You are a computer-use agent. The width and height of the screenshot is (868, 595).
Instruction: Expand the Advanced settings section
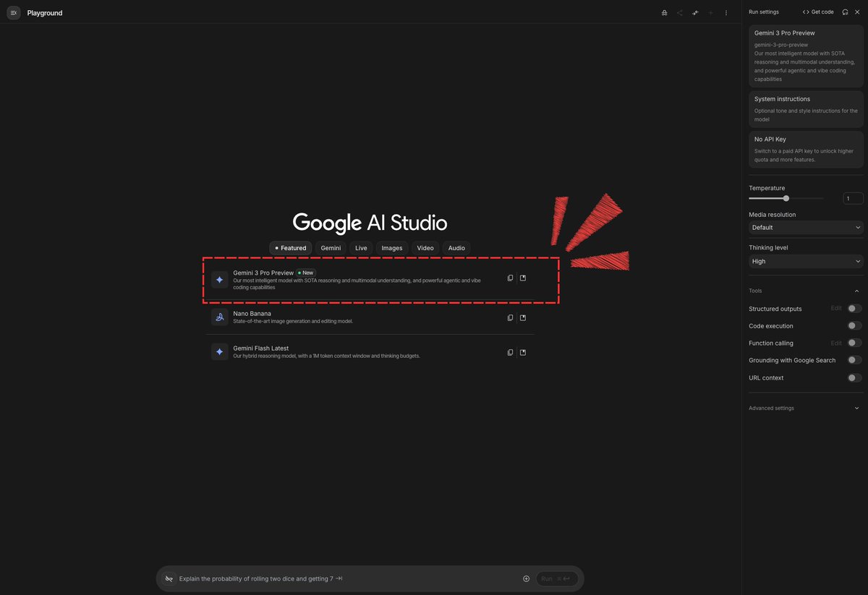tap(806, 408)
